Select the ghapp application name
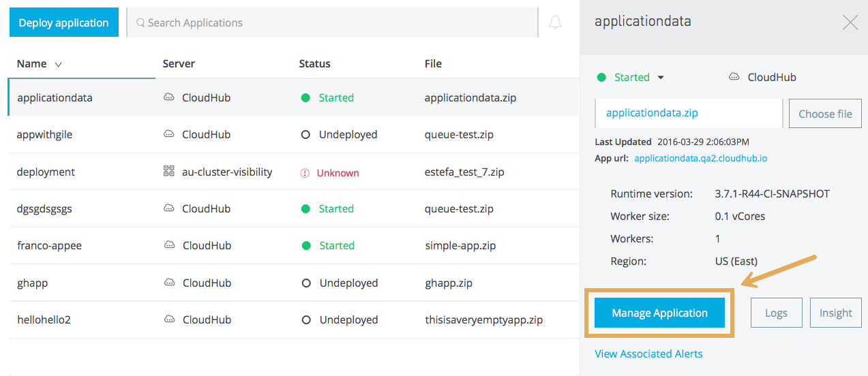 tap(32, 283)
